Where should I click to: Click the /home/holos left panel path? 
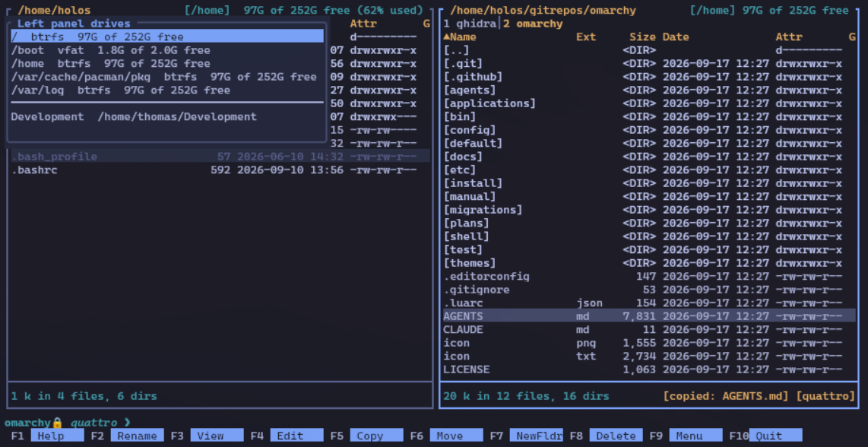tap(54, 11)
